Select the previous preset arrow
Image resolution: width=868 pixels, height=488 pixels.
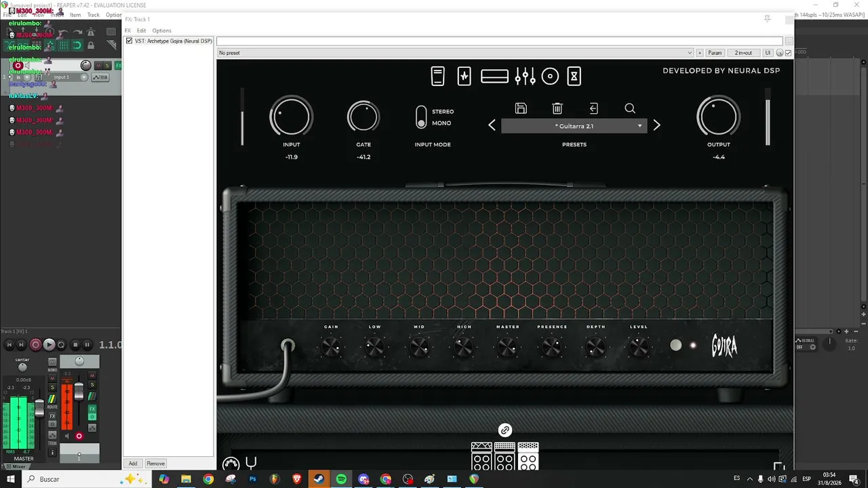click(x=492, y=125)
